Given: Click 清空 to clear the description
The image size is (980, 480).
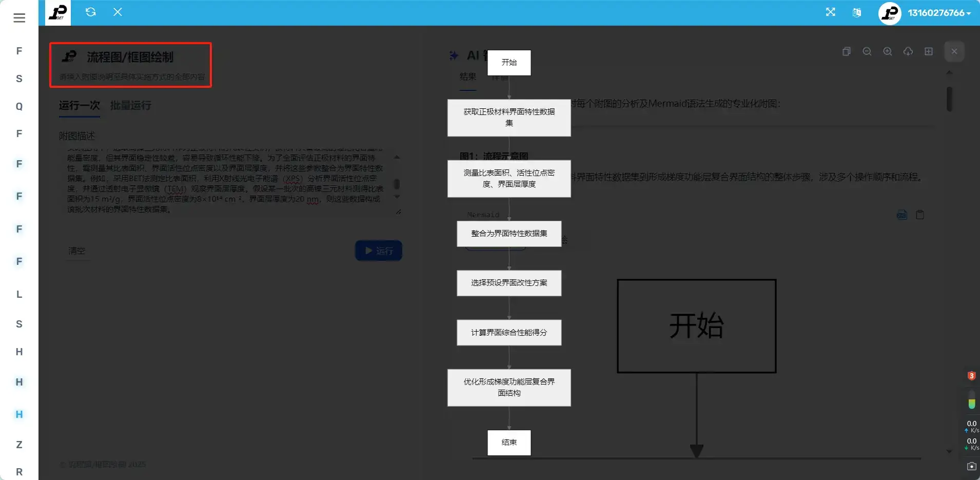Looking at the screenshot, I should [x=77, y=251].
